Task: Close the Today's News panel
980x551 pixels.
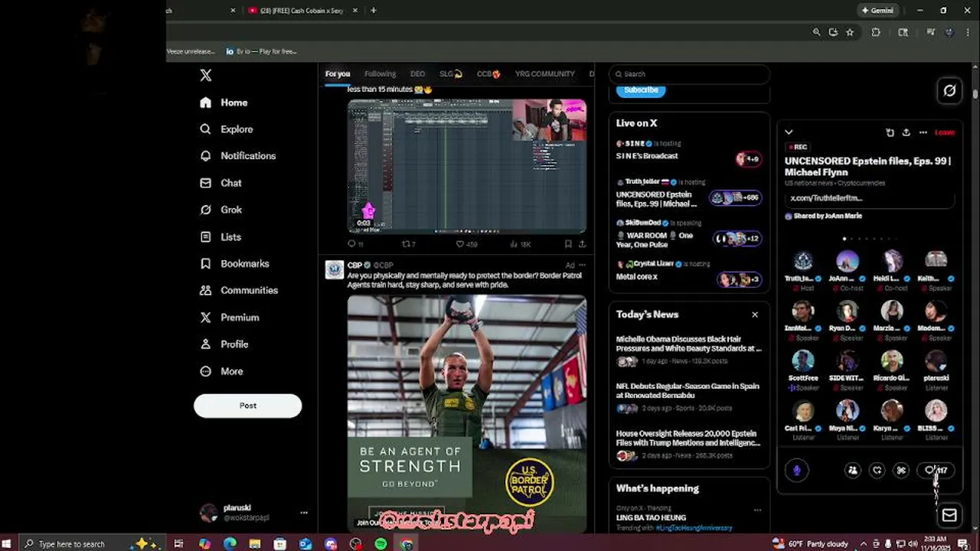Action: [x=755, y=315]
